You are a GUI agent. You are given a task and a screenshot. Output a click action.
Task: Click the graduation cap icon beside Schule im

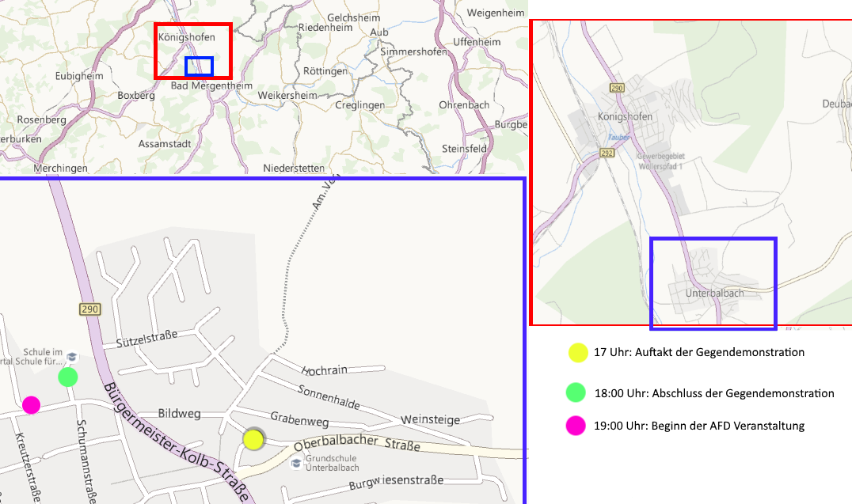click(73, 357)
